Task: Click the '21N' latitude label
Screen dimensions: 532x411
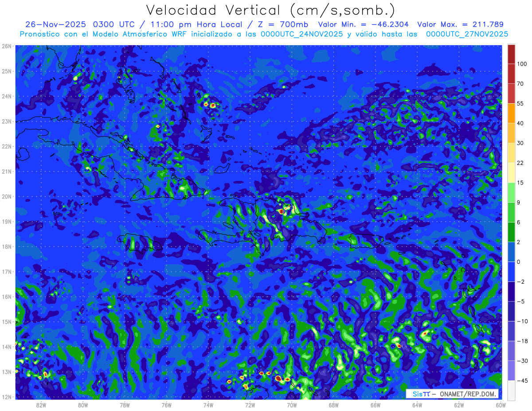Action: (x=7, y=171)
